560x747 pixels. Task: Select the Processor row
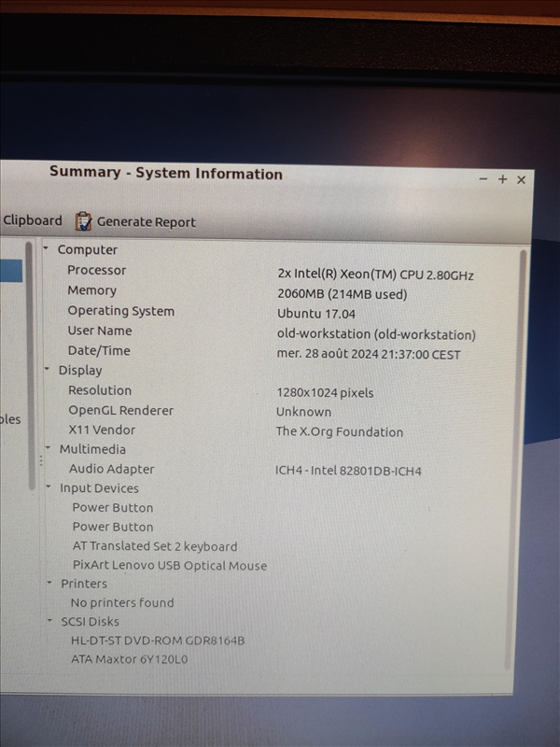point(96,270)
